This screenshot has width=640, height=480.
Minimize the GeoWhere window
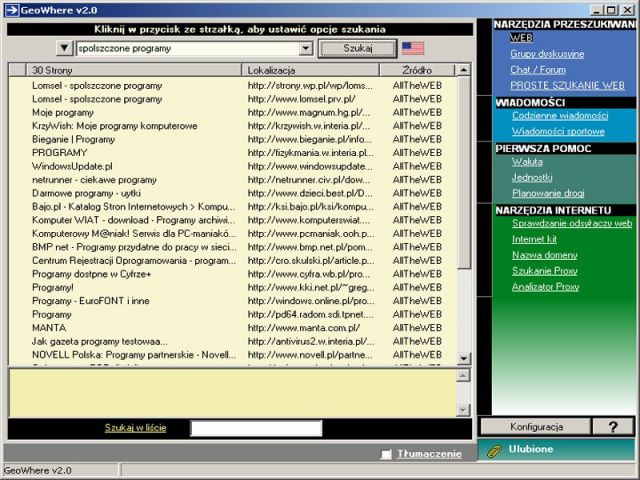[x=597, y=10]
